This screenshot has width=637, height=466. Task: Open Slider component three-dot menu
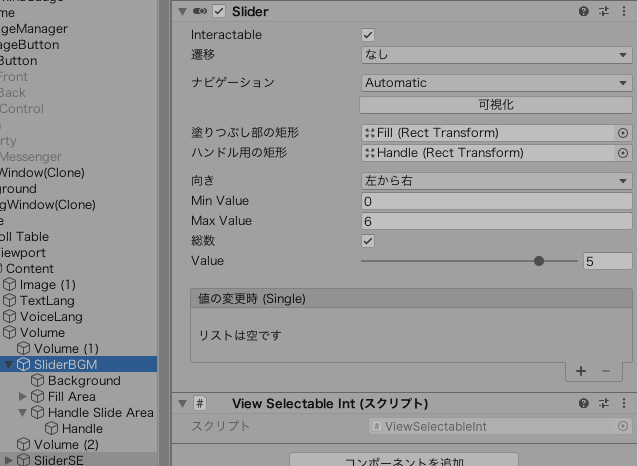(x=624, y=11)
